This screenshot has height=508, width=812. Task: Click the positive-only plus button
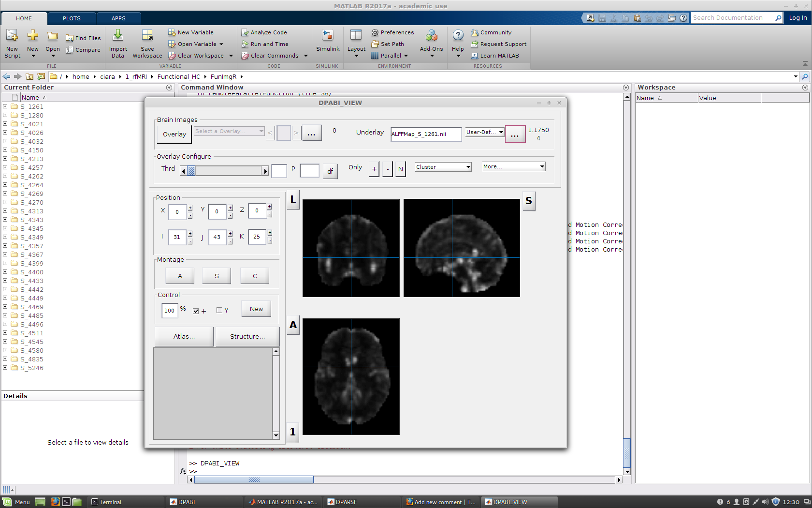pos(374,169)
